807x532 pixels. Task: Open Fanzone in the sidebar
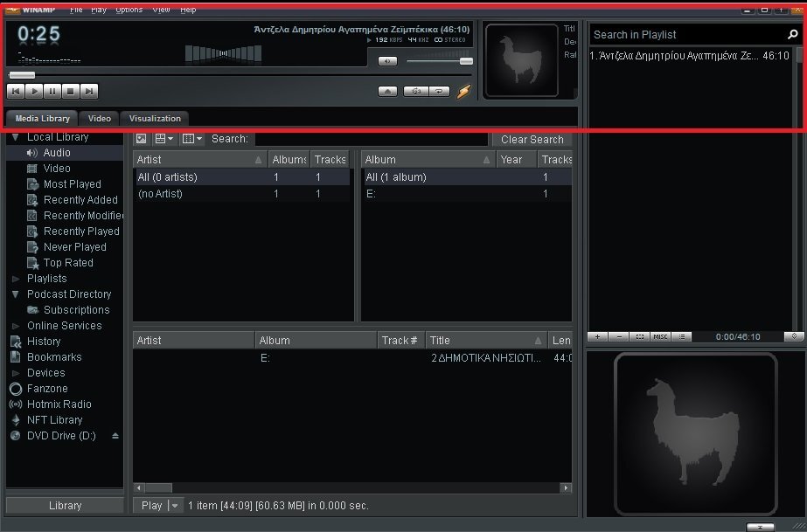pyautogui.click(x=47, y=389)
